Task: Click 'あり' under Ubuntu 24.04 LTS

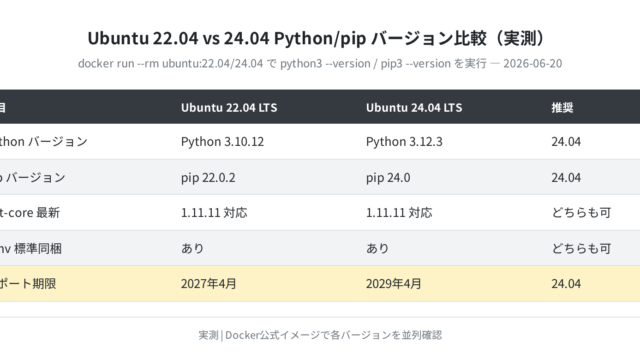Action: click(x=377, y=248)
